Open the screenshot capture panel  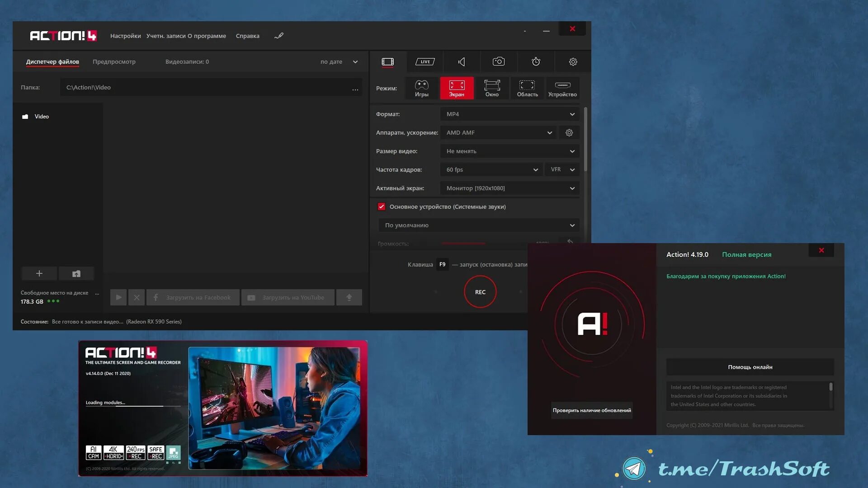(498, 61)
